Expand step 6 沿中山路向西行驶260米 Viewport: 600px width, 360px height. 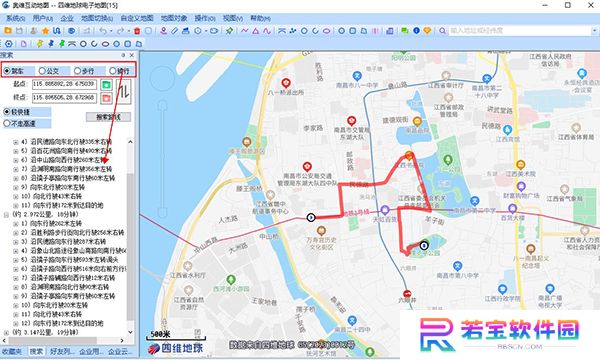pyautogui.click(x=16, y=160)
